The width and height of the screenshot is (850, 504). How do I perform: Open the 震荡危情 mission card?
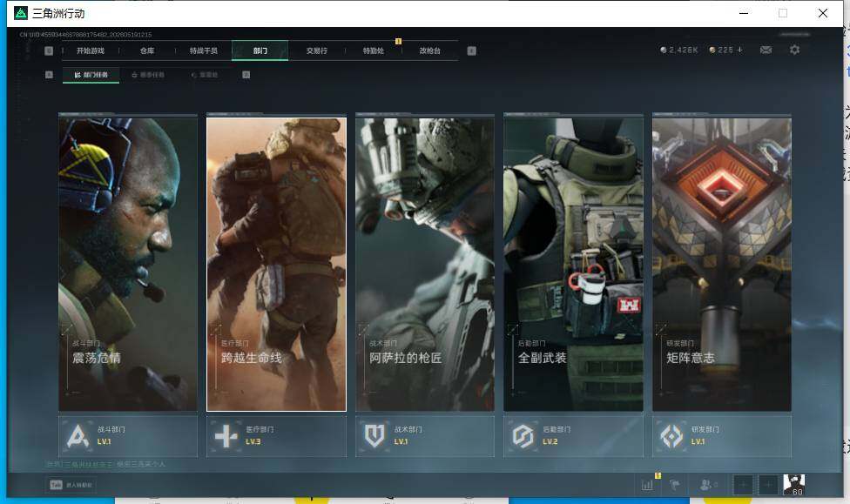128,263
